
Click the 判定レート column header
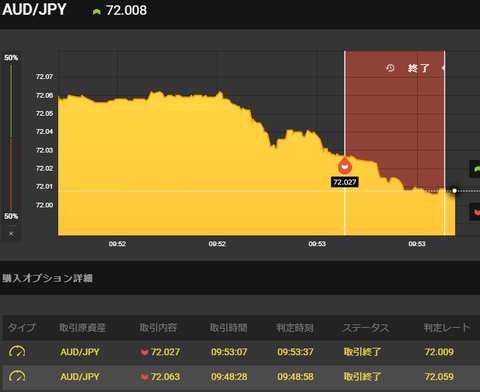pyautogui.click(x=447, y=328)
